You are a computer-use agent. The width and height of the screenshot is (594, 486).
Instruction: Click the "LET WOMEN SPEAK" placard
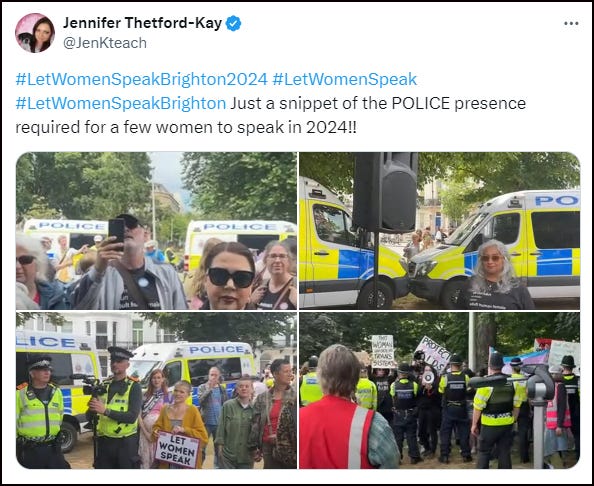pos(177,449)
